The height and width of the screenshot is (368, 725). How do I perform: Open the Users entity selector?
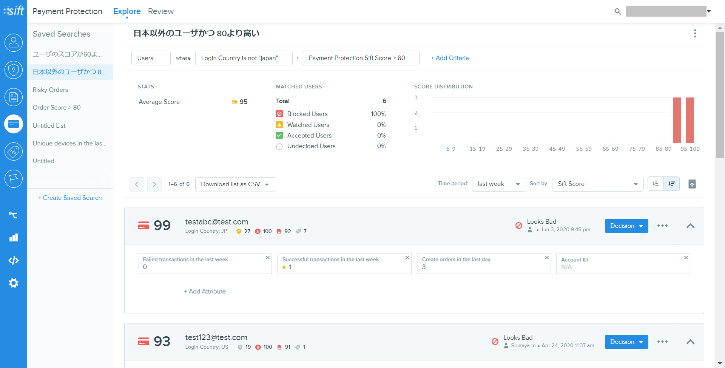pos(151,58)
